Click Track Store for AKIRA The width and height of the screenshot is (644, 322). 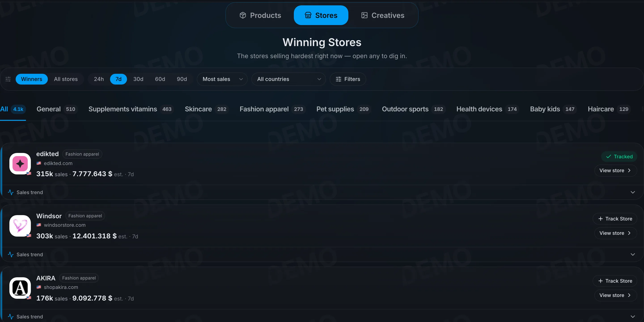[615, 281]
